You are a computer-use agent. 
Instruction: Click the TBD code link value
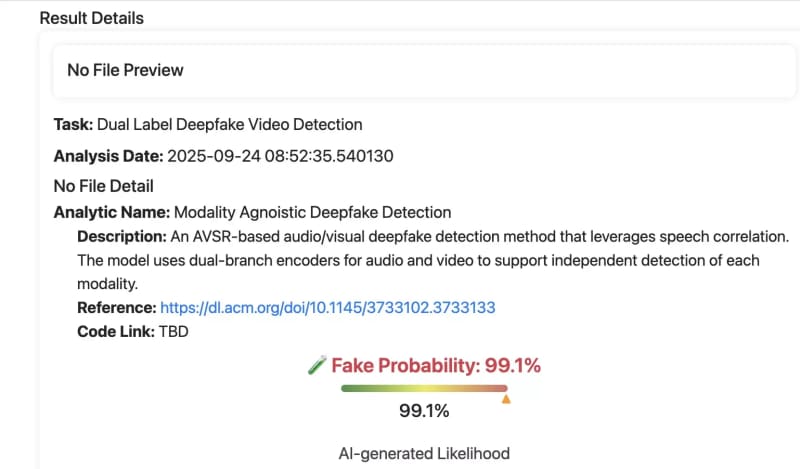(x=172, y=332)
